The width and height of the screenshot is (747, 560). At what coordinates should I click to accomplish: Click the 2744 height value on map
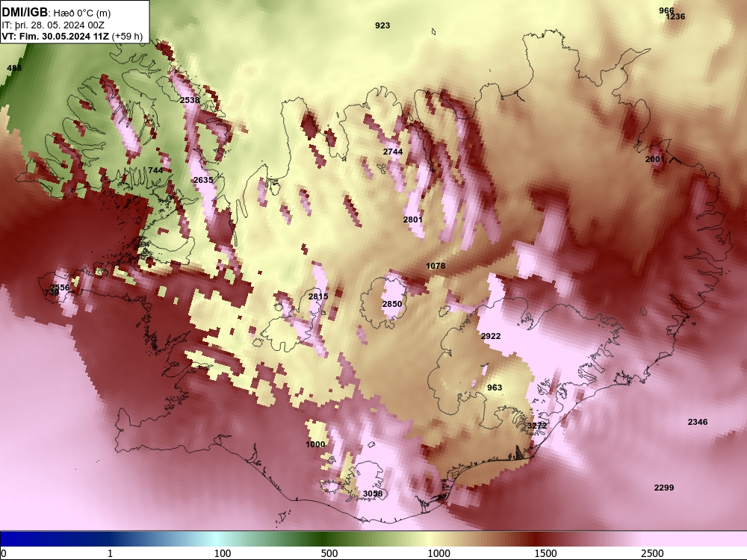[x=393, y=152]
